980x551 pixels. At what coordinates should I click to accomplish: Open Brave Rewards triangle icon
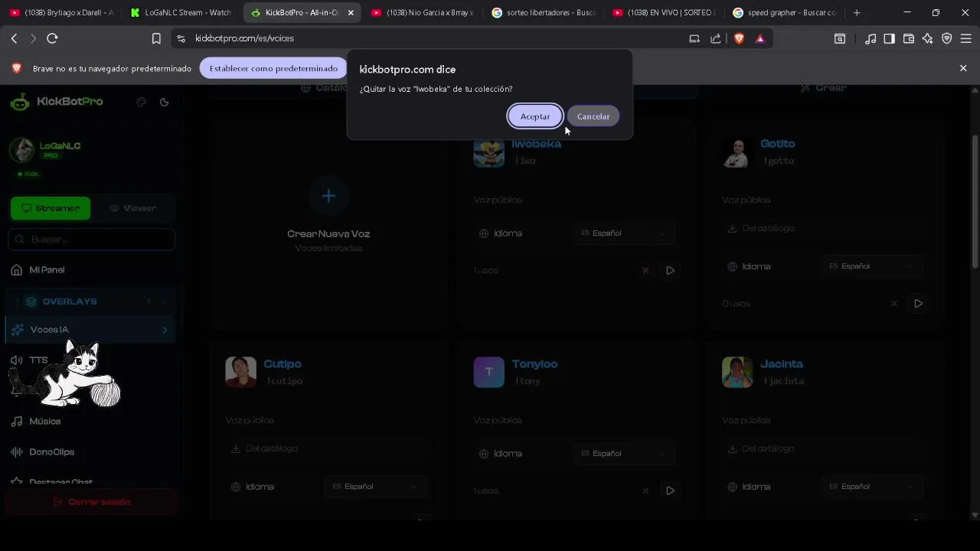pos(760,38)
